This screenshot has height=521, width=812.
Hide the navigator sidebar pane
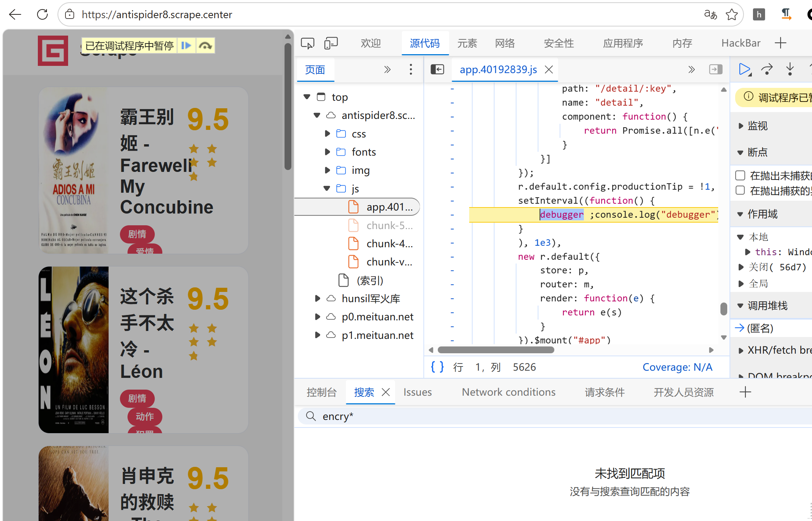pos(437,69)
